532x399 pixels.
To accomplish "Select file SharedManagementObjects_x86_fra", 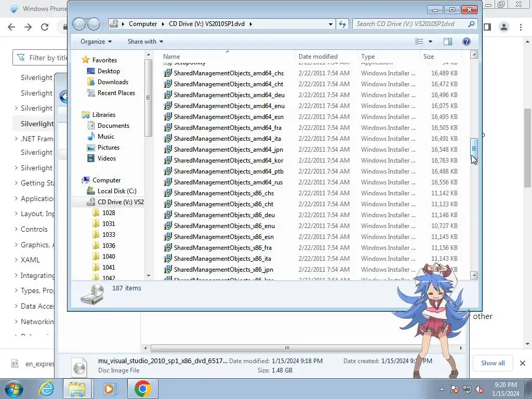I will (x=222, y=248).
